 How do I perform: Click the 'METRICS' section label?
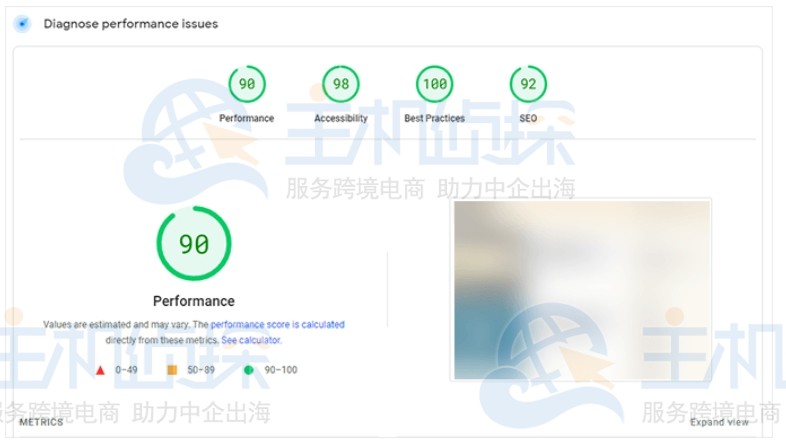[x=41, y=422]
